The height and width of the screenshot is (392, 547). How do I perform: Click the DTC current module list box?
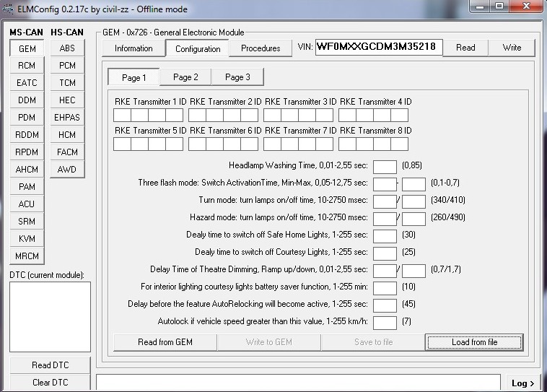click(50, 316)
